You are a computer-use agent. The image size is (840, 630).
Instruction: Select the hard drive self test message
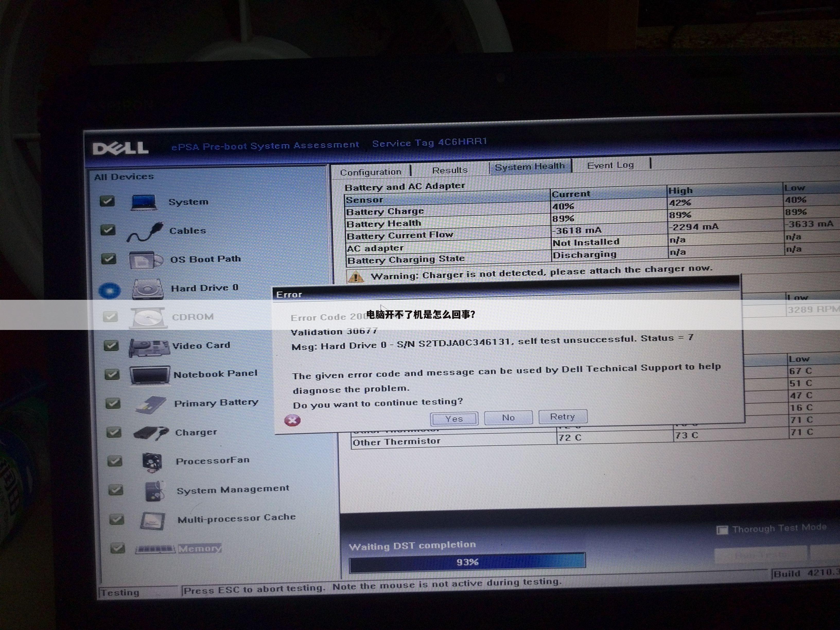(x=492, y=342)
